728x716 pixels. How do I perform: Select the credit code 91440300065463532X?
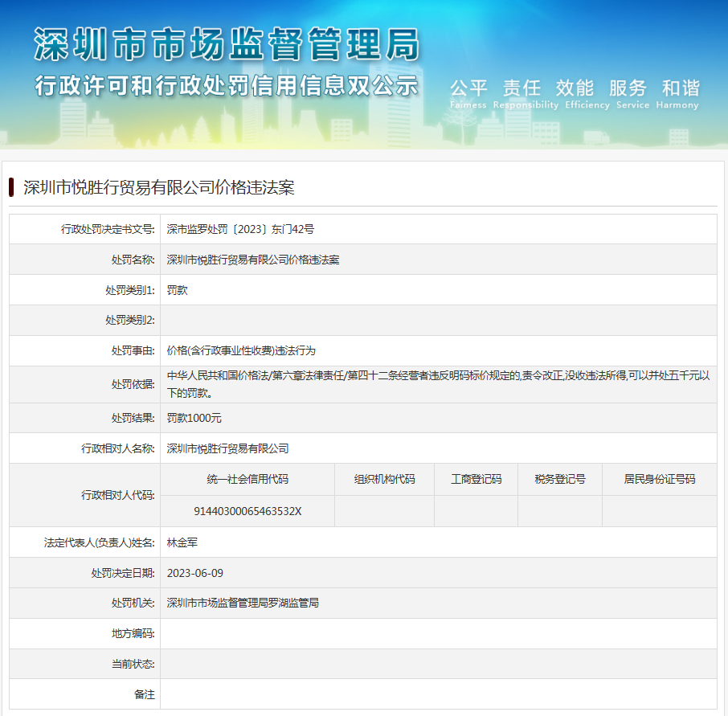click(x=247, y=511)
